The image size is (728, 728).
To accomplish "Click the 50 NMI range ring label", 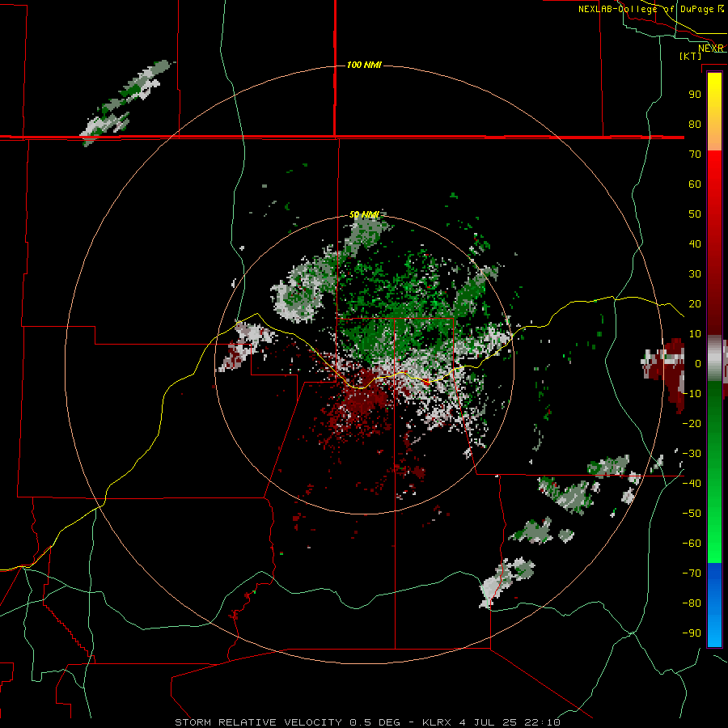I will pyautogui.click(x=365, y=214).
